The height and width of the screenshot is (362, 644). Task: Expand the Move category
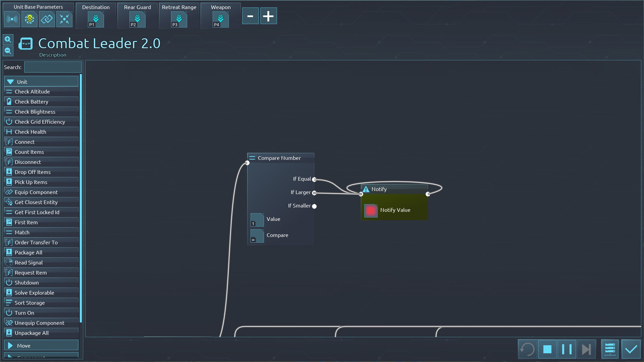[41, 346]
